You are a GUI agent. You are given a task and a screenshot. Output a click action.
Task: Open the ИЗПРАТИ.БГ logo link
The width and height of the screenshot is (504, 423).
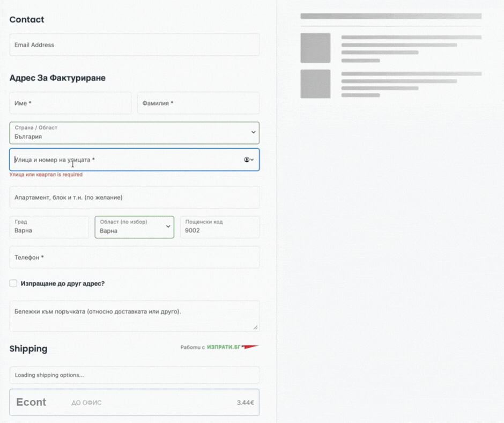pos(233,347)
